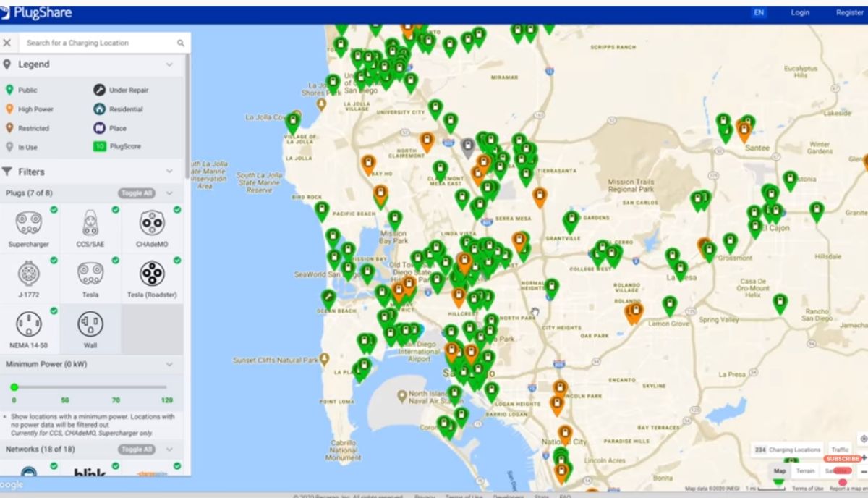Click the Traffic button on the map
The width and height of the screenshot is (868, 498).
pos(840,449)
